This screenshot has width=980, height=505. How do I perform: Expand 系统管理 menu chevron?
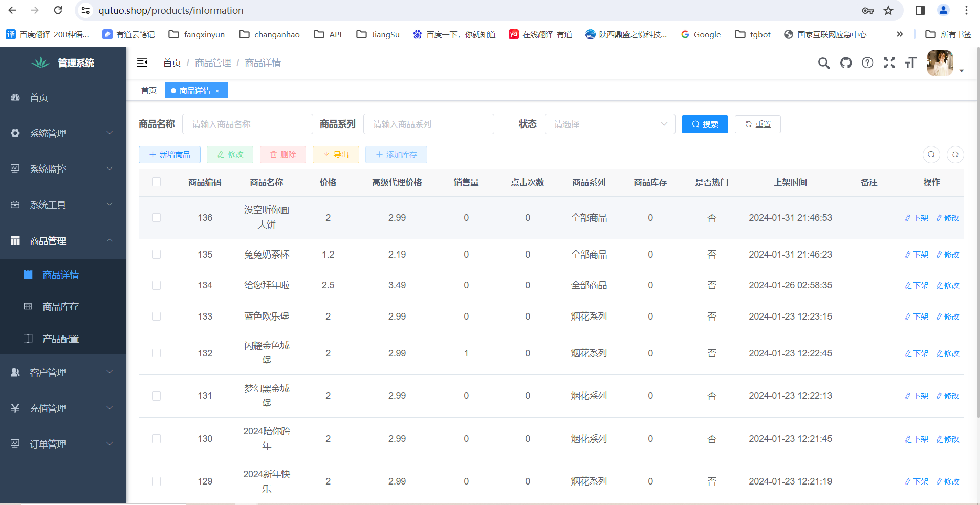point(110,133)
